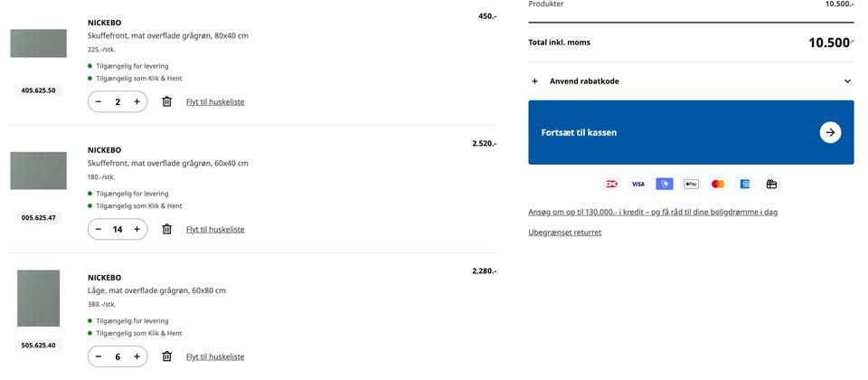The width and height of the screenshot is (868, 380).
Task: Click the Dankort payment icon
Action: pos(611,184)
